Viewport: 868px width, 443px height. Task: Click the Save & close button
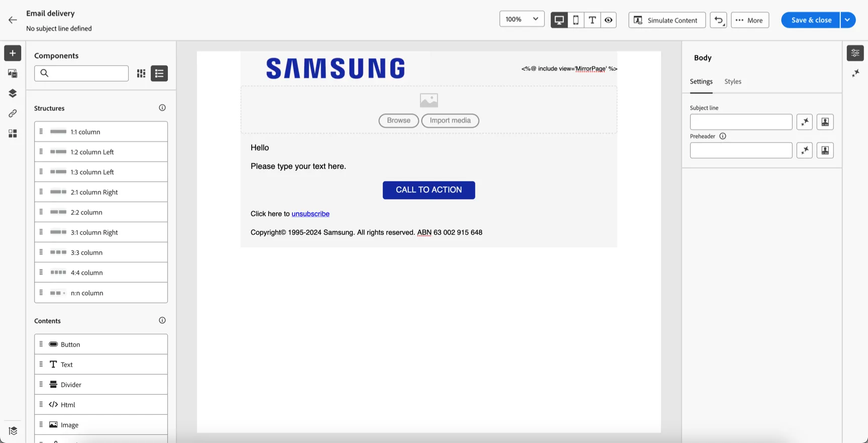[x=811, y=20]
